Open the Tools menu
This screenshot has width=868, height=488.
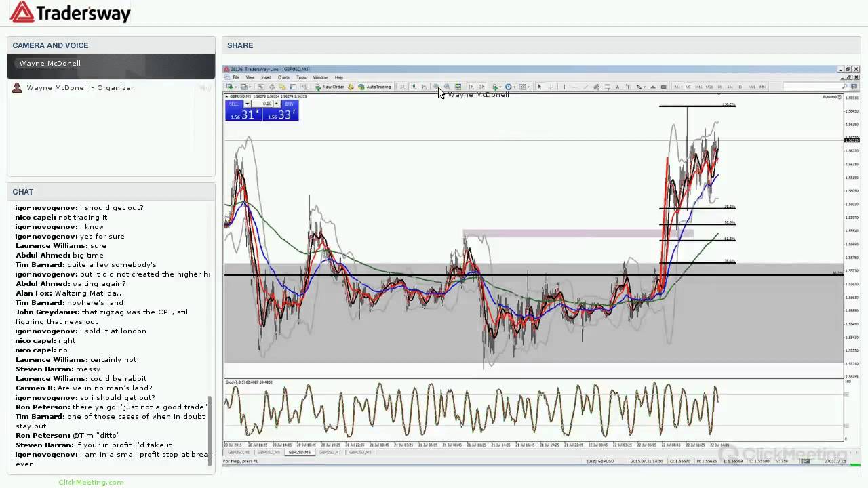coord(301,77)
